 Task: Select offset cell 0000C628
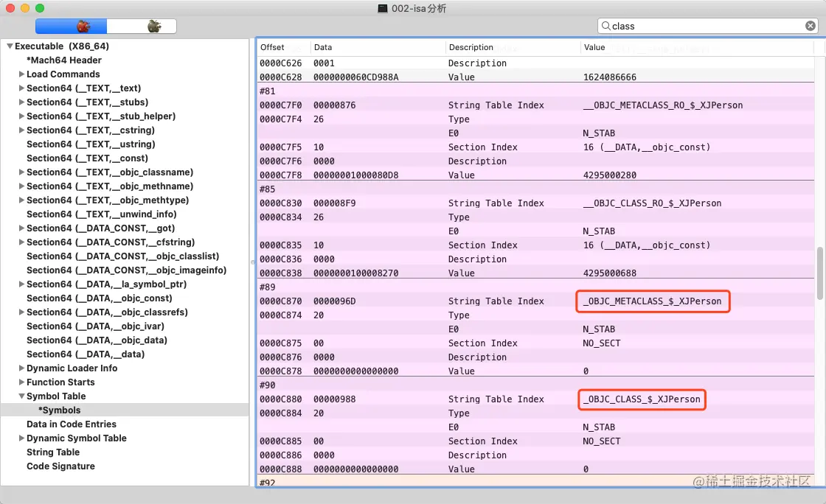pyautogui.click(x=281, y=77)
